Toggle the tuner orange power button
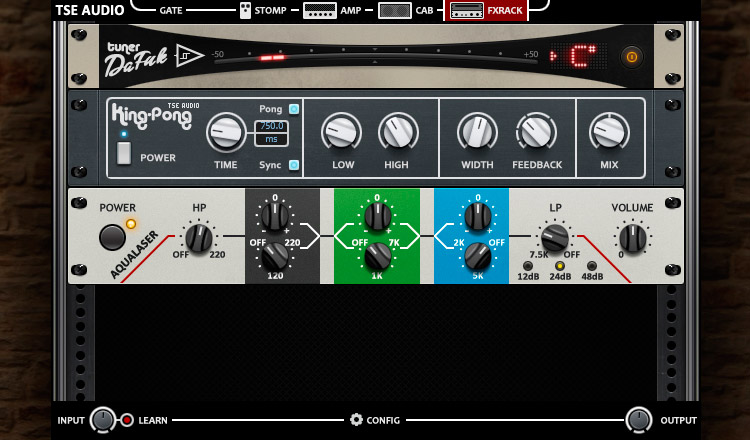 (632, 57)
